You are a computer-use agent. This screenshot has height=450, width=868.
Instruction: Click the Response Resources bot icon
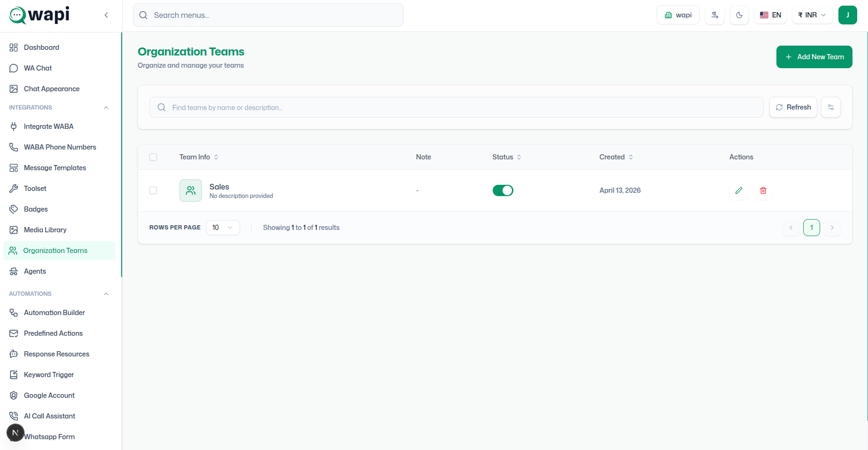tap(14, 354)
